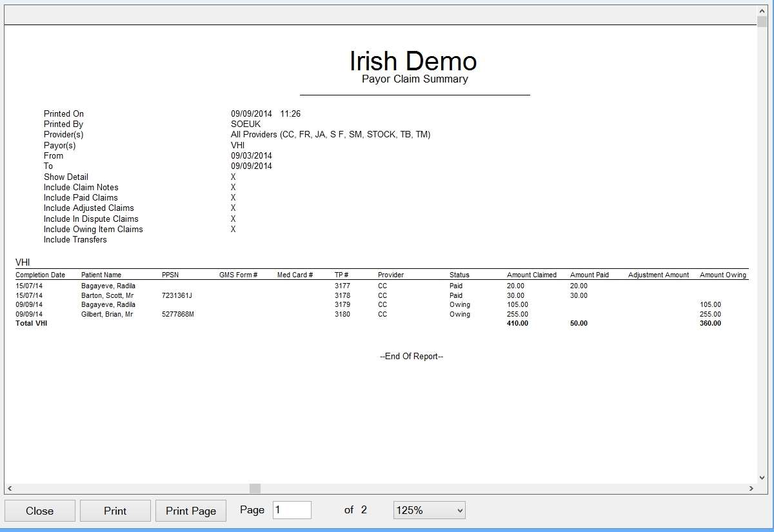Image resolution: width=774 pixels, height=532 pixels.
Task: Click the printed timestamp '09/09/2014 11:26'
Action: point(266,114)
